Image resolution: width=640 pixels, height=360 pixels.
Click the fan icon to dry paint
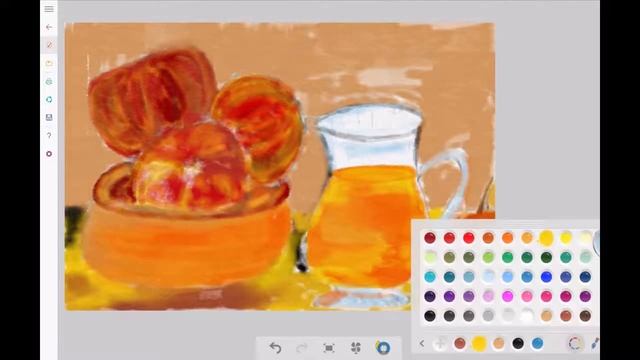coord(356,348)
